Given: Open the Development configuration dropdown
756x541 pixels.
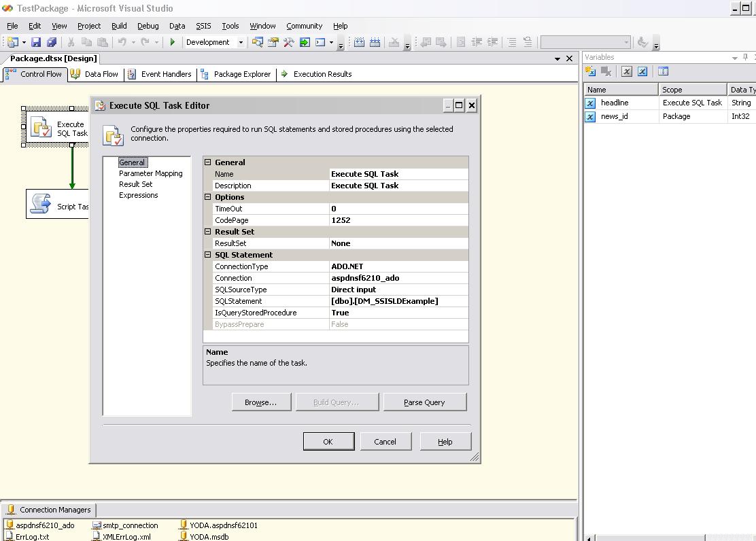Looking at the screenshot, I should (x=241, y=42).
